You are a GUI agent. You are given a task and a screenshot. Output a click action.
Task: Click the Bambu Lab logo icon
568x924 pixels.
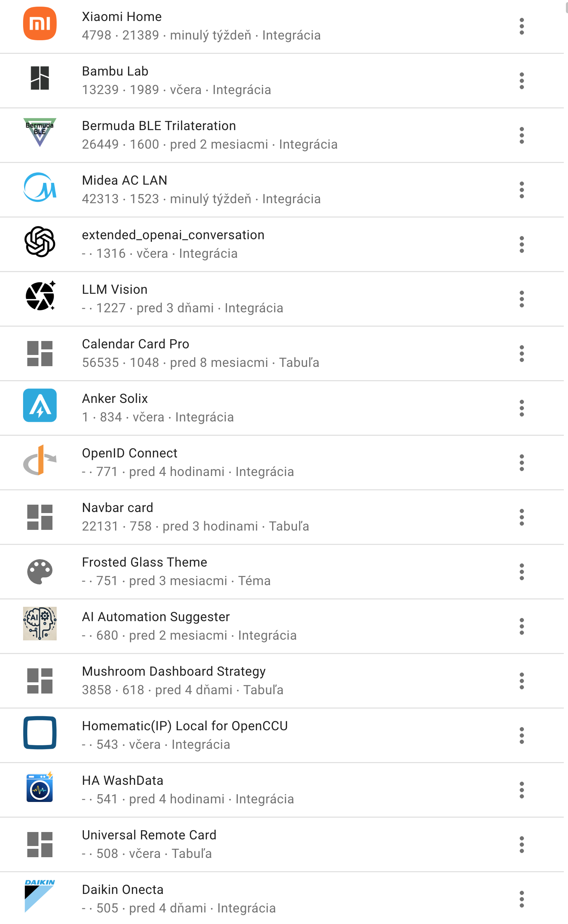pos(40,78)
